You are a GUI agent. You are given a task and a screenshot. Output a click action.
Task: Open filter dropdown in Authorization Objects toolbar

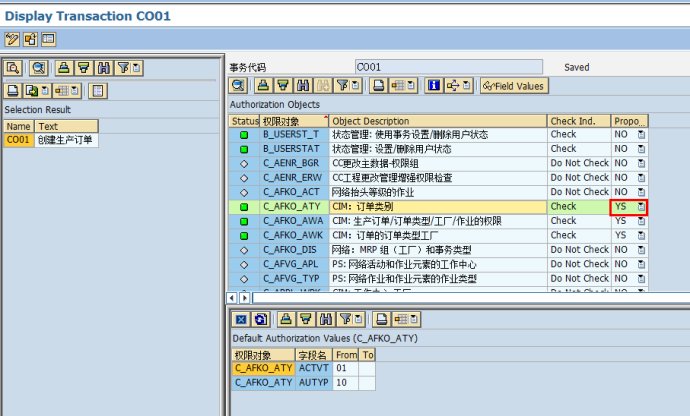(356, 85)
